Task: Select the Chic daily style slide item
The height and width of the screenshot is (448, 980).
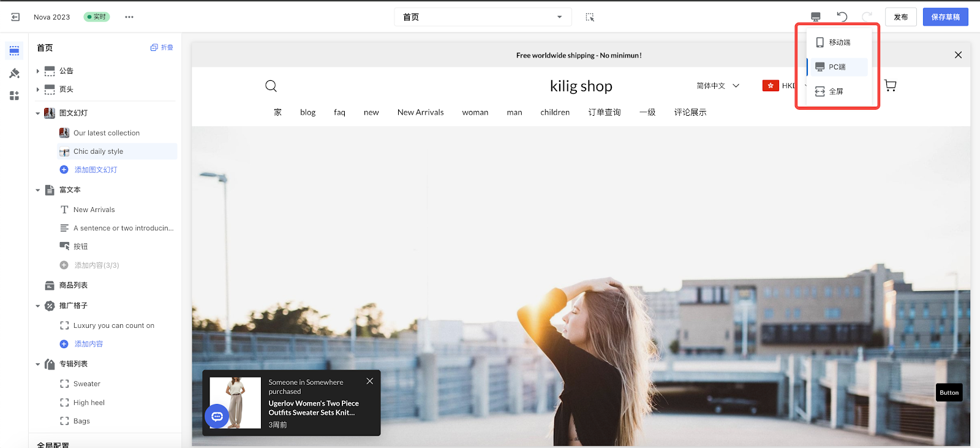Action: (98, 151)
